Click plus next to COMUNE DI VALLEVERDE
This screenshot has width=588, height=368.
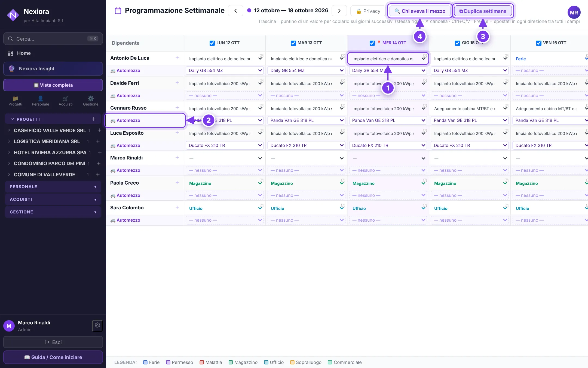(98, 174)
